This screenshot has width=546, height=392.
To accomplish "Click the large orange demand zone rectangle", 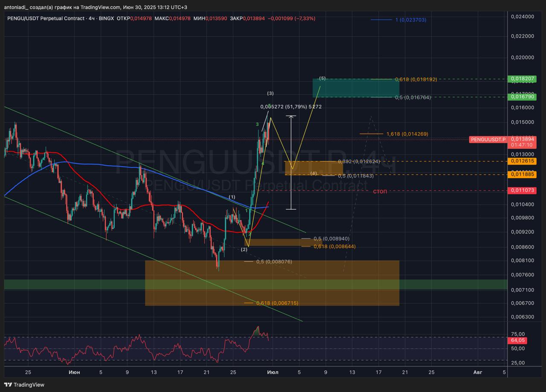I will [x=272, y=283].
